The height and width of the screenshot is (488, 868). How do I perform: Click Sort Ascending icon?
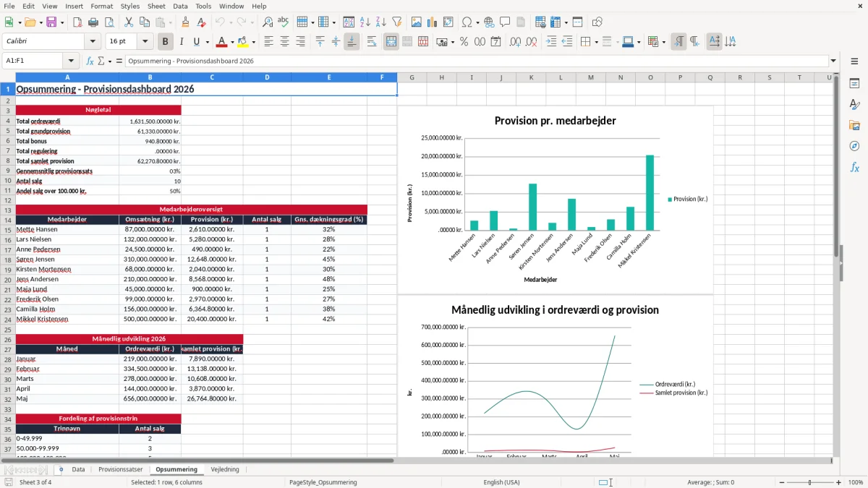365,22
